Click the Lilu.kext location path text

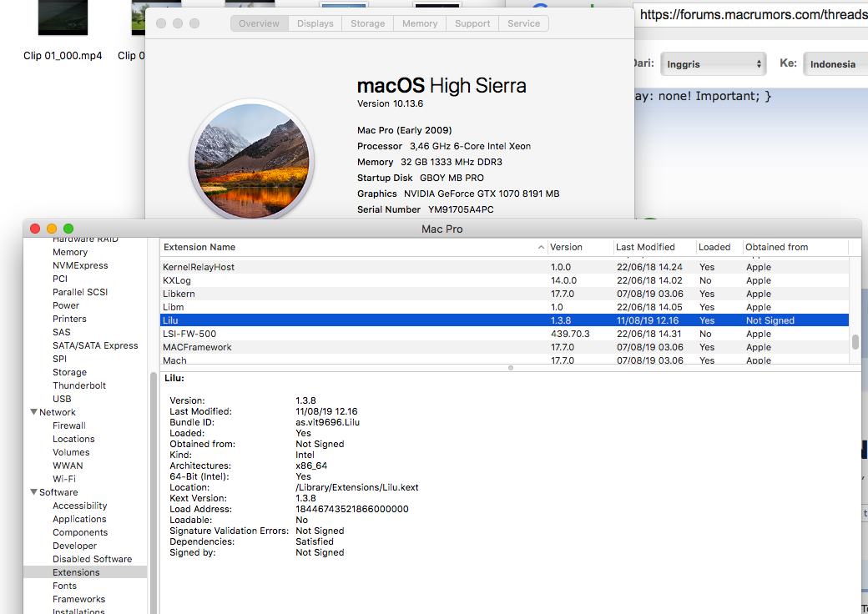356,487
